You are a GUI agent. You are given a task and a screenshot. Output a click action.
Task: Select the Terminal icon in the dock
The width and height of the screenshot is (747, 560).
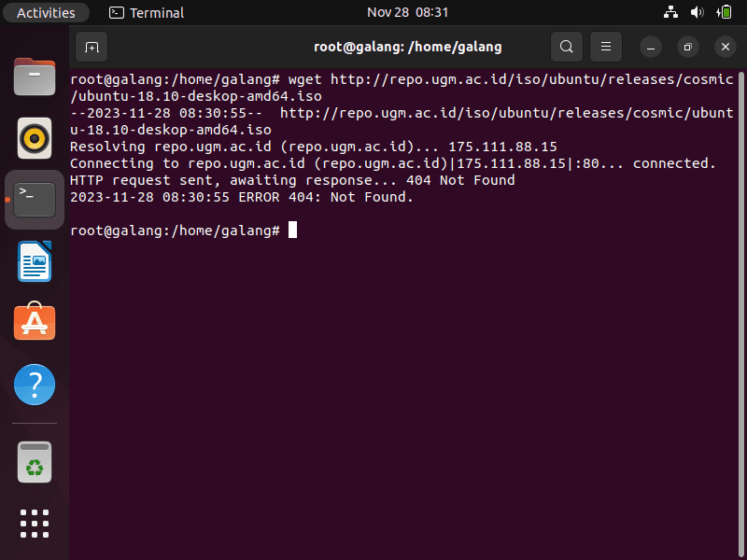[35, 200]
